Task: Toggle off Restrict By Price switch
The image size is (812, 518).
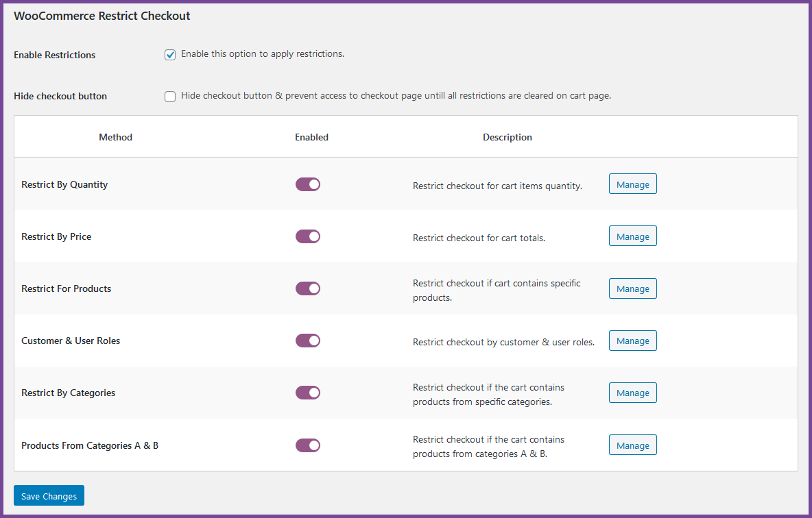Action: pos(308,236)
